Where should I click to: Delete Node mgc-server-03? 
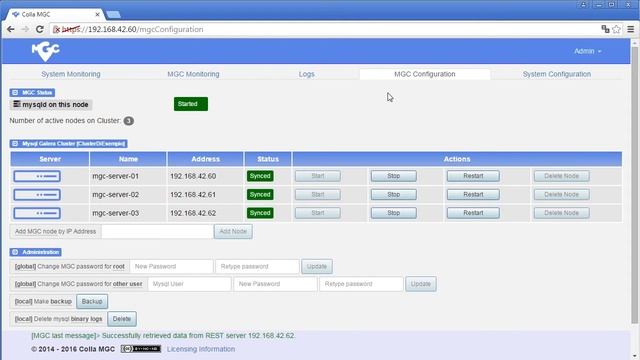(x=562, y=213)
